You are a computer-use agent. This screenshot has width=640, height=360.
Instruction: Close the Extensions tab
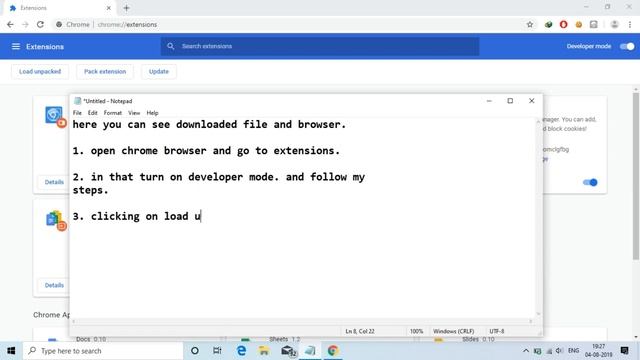tap(109, 8)
